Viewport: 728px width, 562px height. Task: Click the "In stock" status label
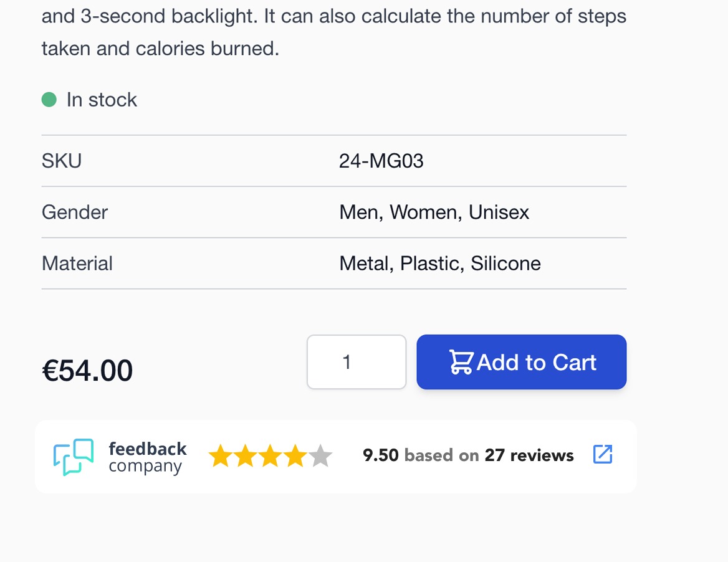(102, 100)
